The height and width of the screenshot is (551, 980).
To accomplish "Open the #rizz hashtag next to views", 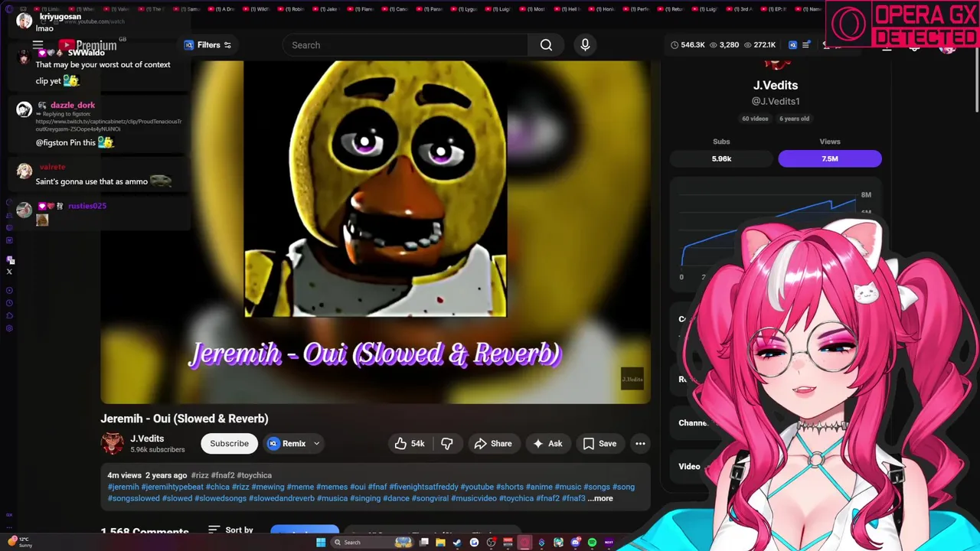I will [x=200, y=475].
